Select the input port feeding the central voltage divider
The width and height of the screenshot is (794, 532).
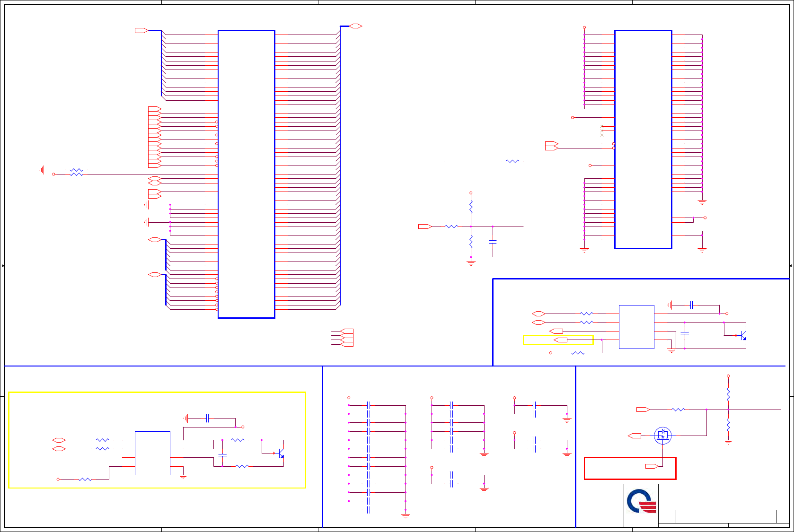(425, 227)
